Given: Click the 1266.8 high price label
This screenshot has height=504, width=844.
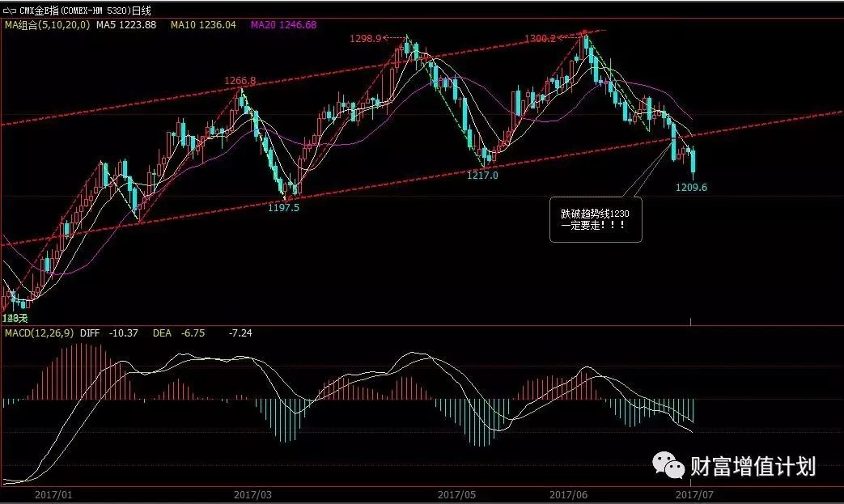Looking at the screenshot, I should point(240,81).
